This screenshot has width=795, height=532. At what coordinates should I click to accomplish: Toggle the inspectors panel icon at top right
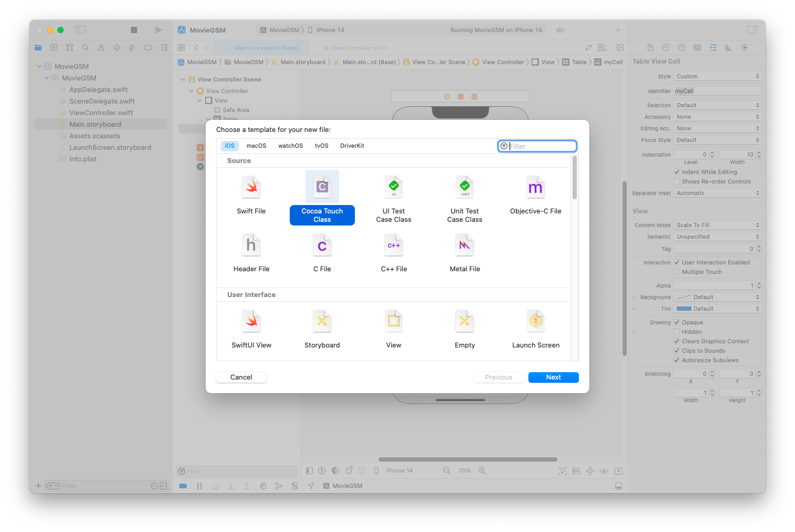pos(752,30)
